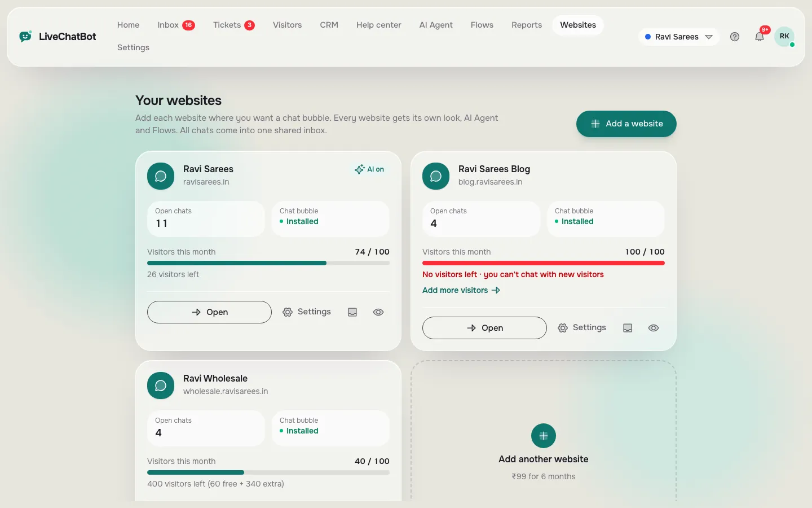Open the Ravi Sarees Blog website
This screenshot has width=812, height=508.
(484, 328)
